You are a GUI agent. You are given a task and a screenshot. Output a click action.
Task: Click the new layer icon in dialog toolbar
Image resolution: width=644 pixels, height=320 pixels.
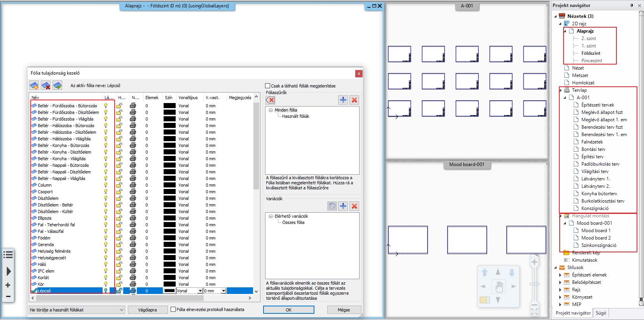pos(34,86)
